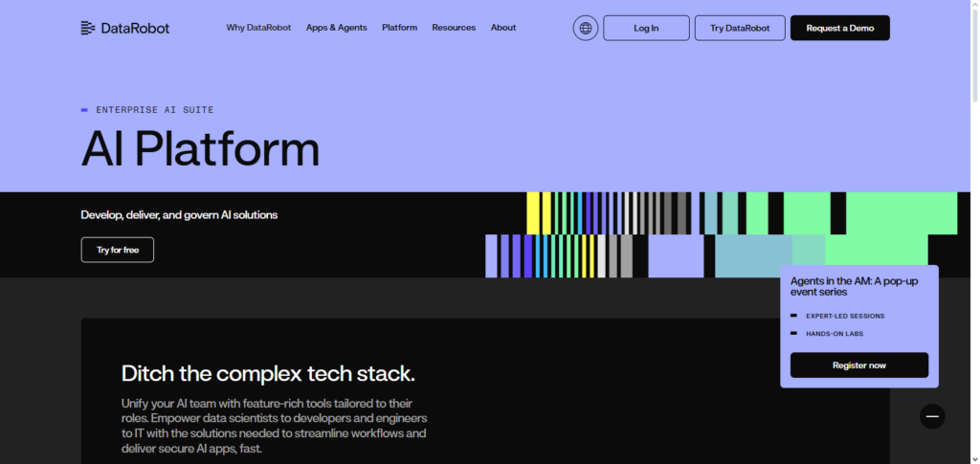Click the yellow bar in the banner graphic

tap(533, 212)
